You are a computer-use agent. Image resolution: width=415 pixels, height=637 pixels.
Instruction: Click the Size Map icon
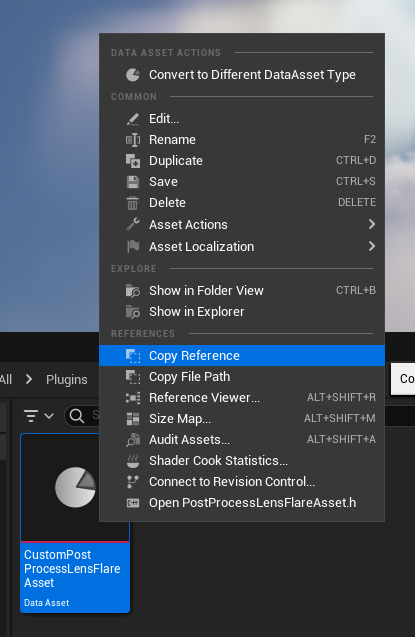tap(133, 419)
